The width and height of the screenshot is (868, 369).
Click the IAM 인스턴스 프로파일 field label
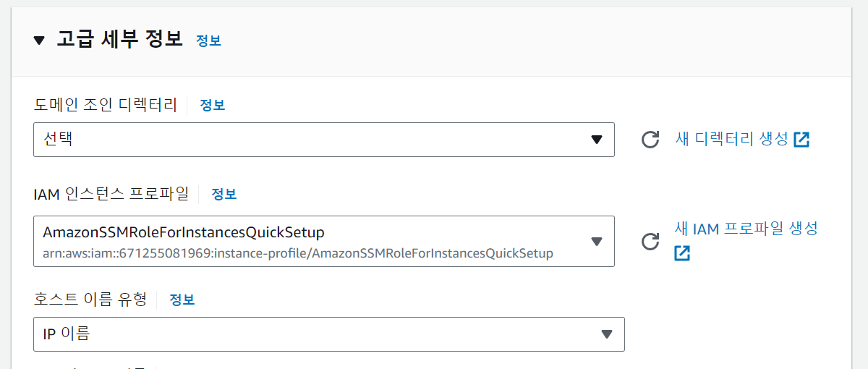[x=111, y=194]
